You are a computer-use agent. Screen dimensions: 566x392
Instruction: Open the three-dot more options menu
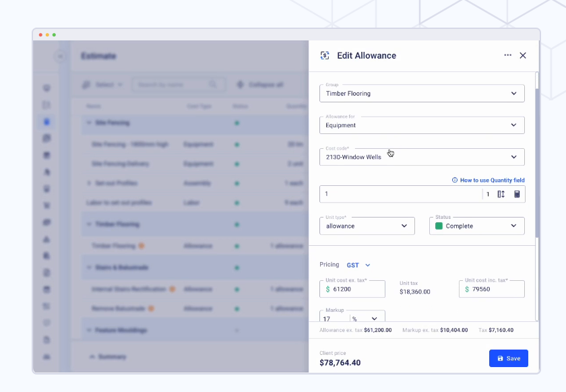pyautogui.click(x=507, y=55)
